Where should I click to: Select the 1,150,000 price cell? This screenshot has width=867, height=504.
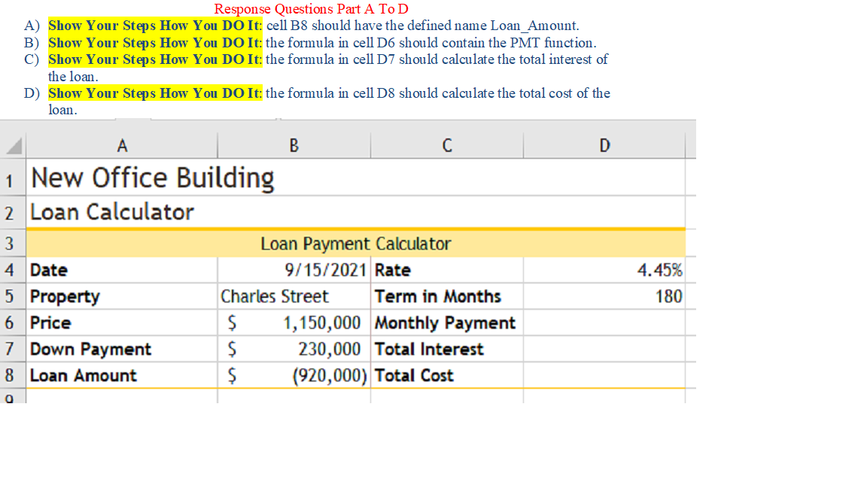tap(294, 323)
